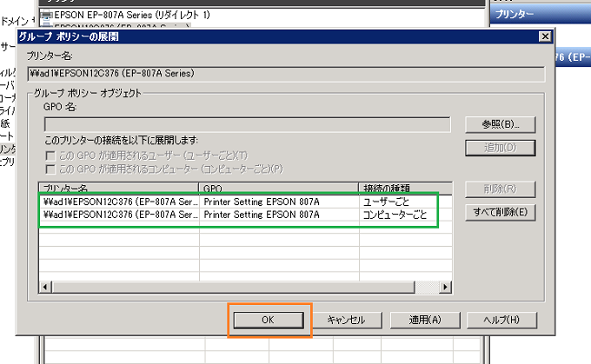Click Printer Setting EPSON 807A in the コンピューターごと row

coord(262,215)
